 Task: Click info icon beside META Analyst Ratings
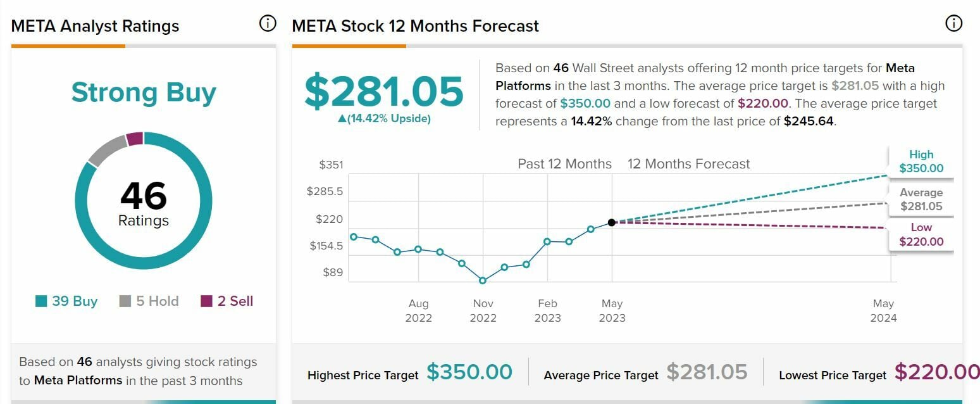click(x=268, y=24)
